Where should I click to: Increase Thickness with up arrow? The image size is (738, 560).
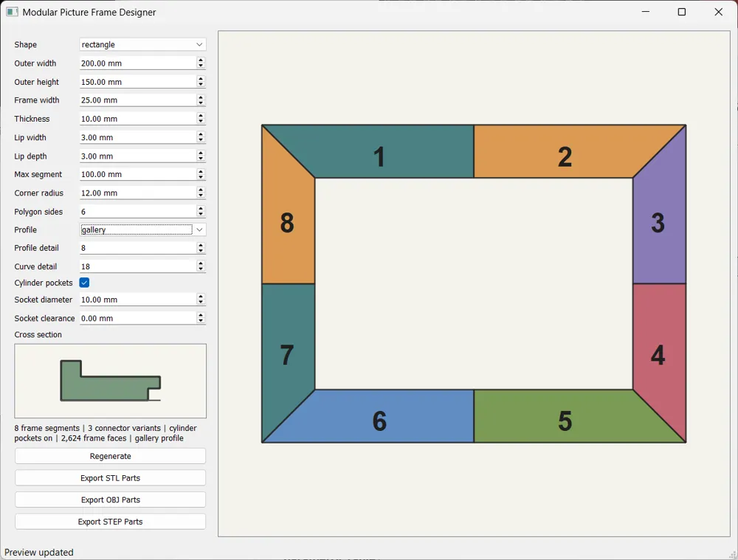(201, 116)
